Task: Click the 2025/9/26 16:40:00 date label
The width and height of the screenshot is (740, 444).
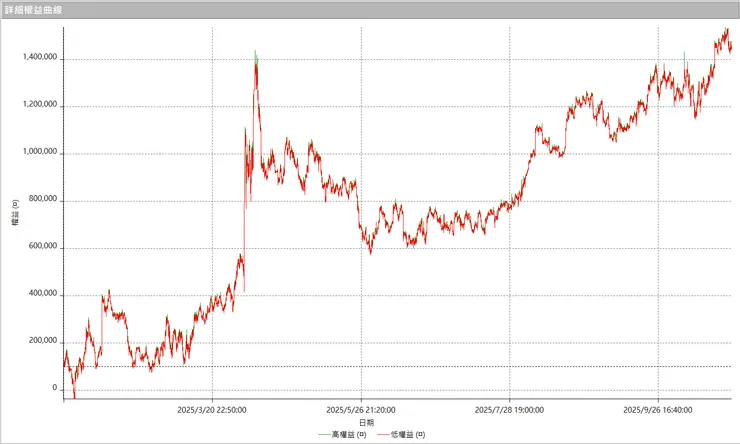Action: click(x=658, y=410)
